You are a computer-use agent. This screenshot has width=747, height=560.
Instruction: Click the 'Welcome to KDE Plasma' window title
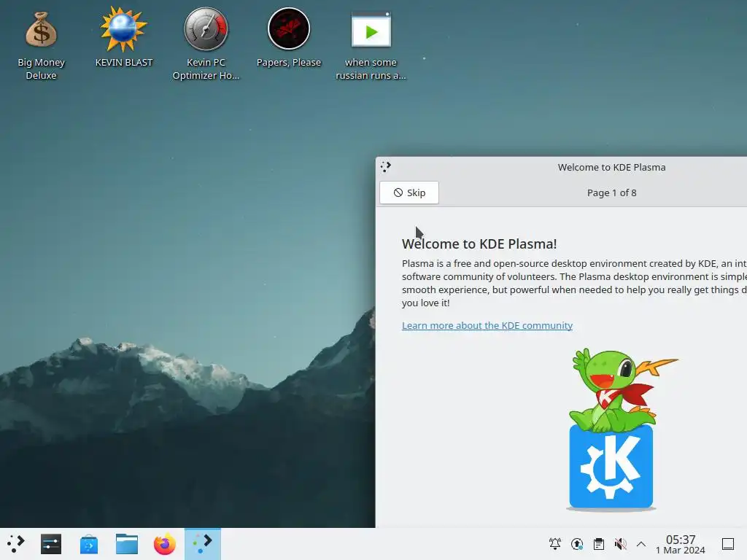point(612,167)
